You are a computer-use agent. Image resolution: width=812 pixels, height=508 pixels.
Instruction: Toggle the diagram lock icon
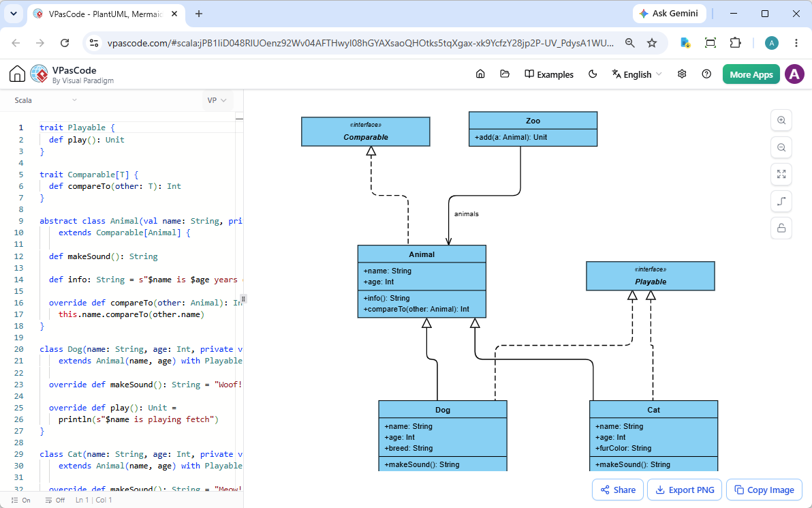[781, 228]
